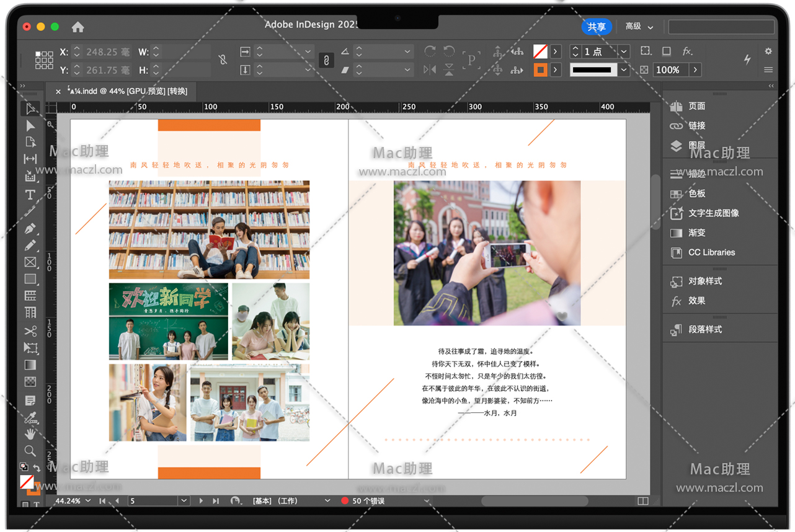Select the Type tool in the toolbox
This screenshot has height=532, width=795.
(30, 195)
